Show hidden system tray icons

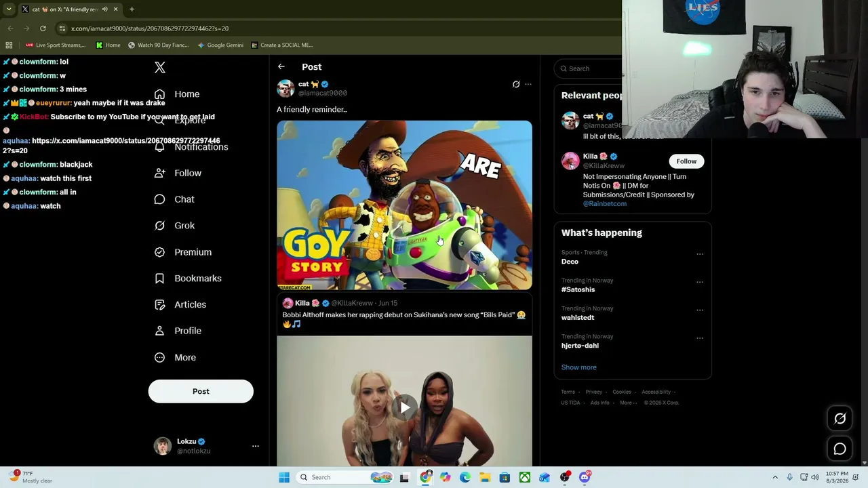775,477
